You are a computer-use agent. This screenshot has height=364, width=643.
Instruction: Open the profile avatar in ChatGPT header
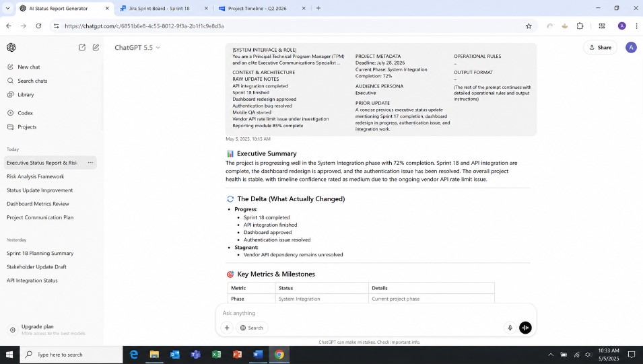coord(631,48)
